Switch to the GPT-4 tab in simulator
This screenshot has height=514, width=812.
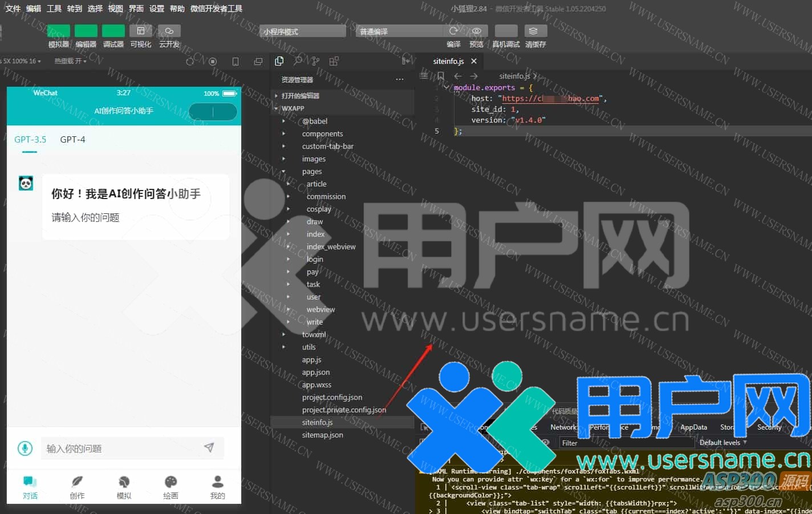tap(72, 139)
